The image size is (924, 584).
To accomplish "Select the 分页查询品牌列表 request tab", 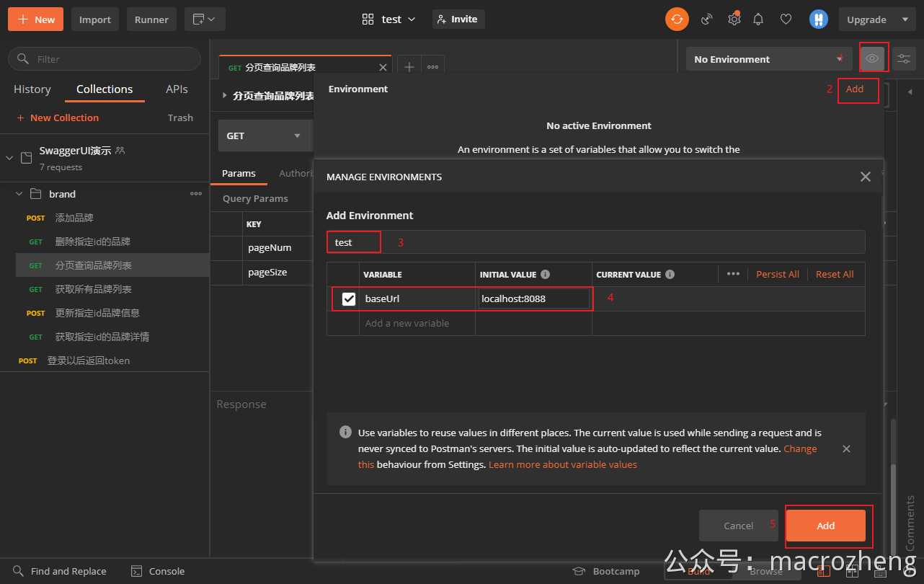I will 305,67.
